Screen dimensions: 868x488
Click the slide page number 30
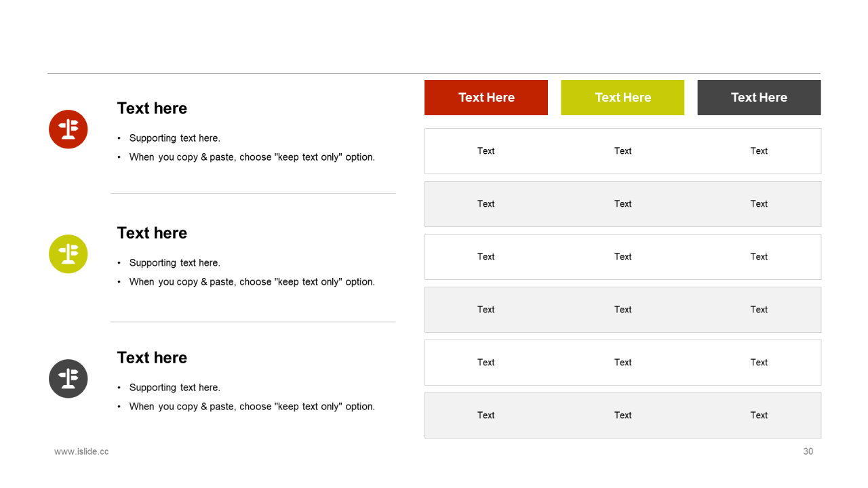(x=808, y=451)
